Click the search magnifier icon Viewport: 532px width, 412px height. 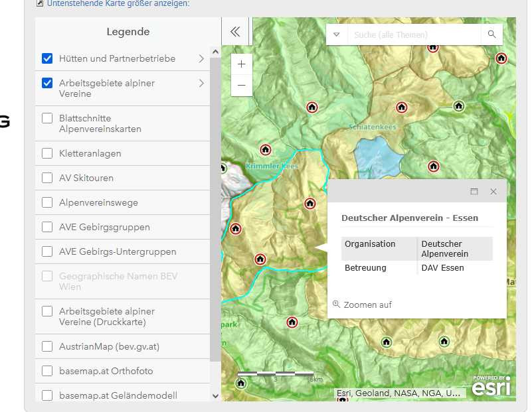(x=491, y=34)
